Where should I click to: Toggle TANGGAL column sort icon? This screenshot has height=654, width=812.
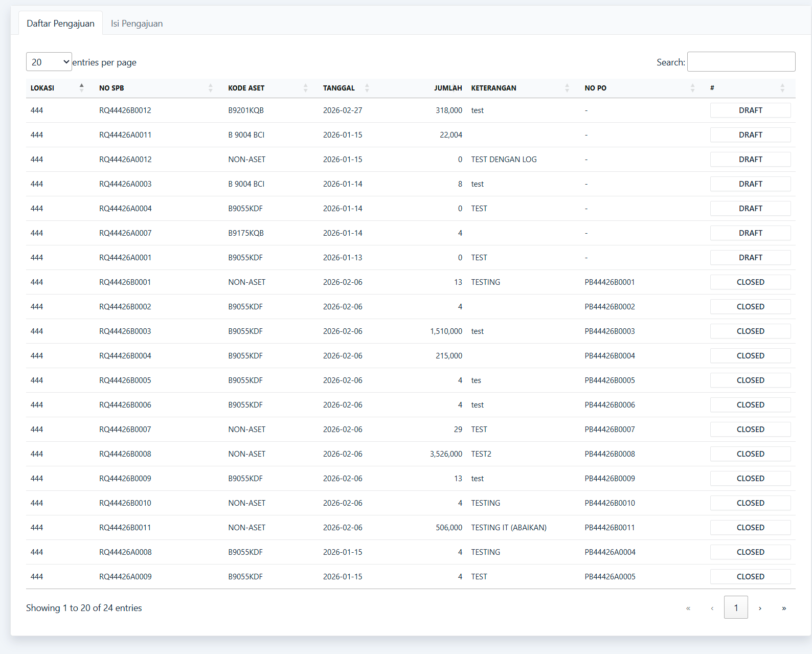(x=367, y=88)
